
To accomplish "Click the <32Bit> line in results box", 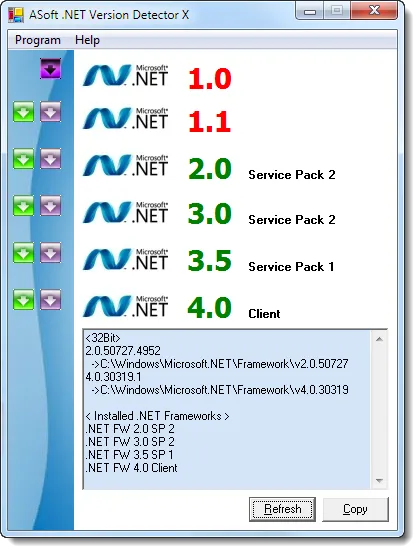I will [x=103, y=338].
